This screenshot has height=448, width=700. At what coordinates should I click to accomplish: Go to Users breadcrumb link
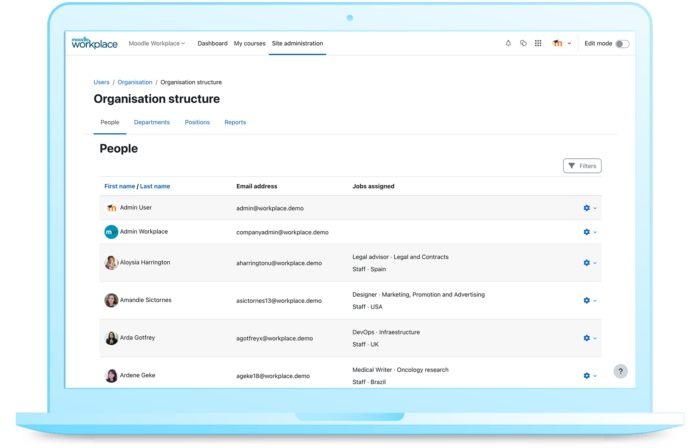pyautogui.click(x=101, y=82)
